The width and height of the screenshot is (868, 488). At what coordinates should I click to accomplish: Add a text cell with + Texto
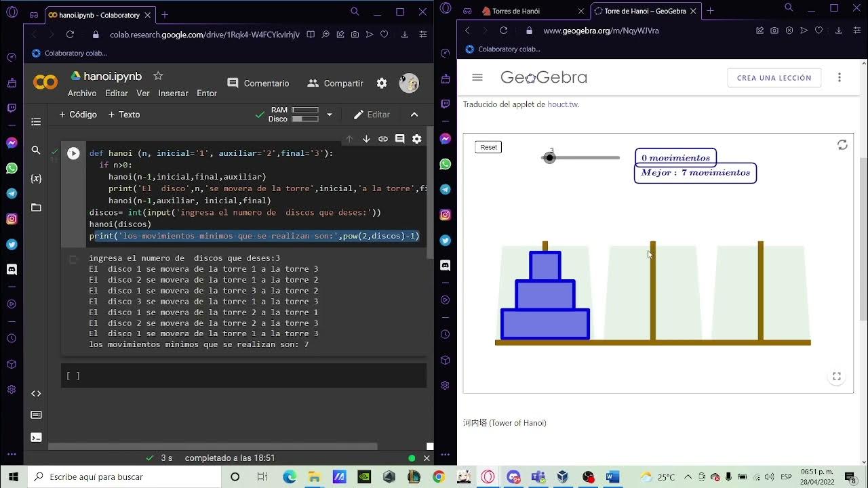pyautogui.click(x=124, y=115)
